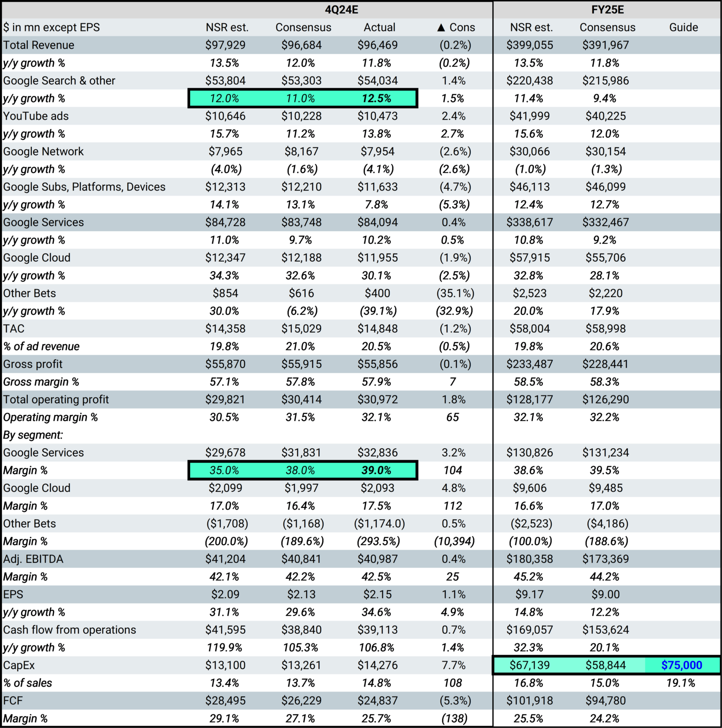Click the highlighted 35.0% Services margin estimate
722x728 pixels.
coord(224,470)
